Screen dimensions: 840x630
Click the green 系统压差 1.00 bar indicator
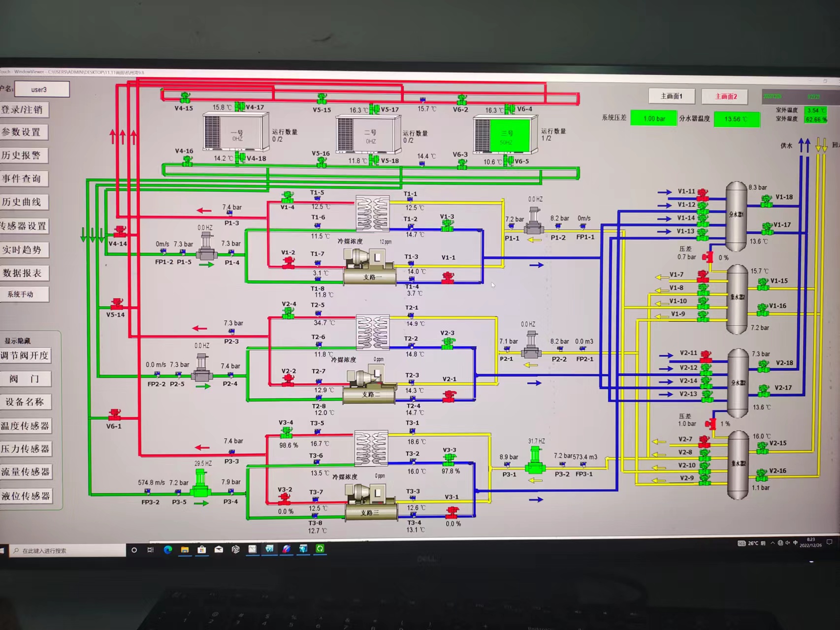pyautogui.click(x=653, y=119)
